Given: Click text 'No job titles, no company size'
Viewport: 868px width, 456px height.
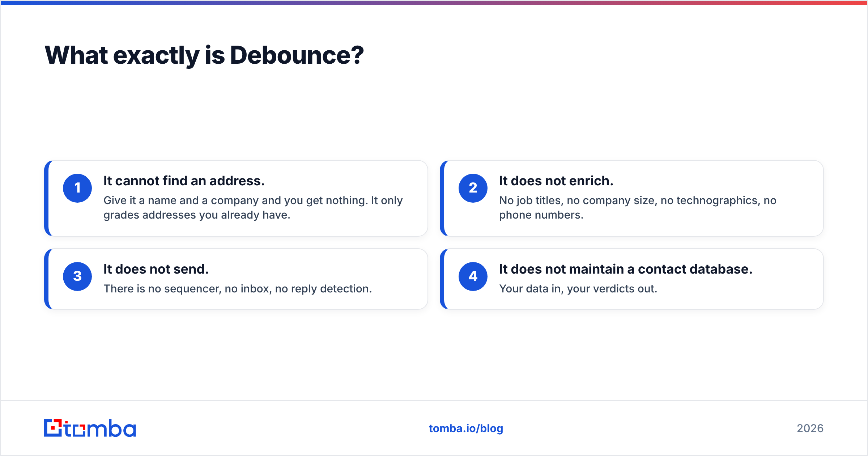Looking at the screenshot, I should click(578, 200).
